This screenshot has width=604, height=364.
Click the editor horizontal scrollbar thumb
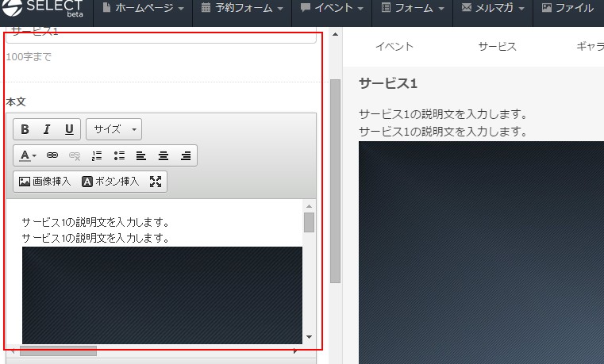58,351
